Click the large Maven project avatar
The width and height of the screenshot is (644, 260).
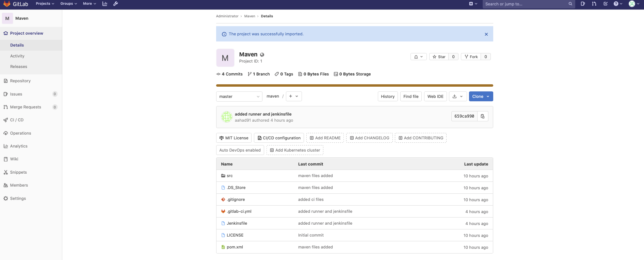coord(225,58)
